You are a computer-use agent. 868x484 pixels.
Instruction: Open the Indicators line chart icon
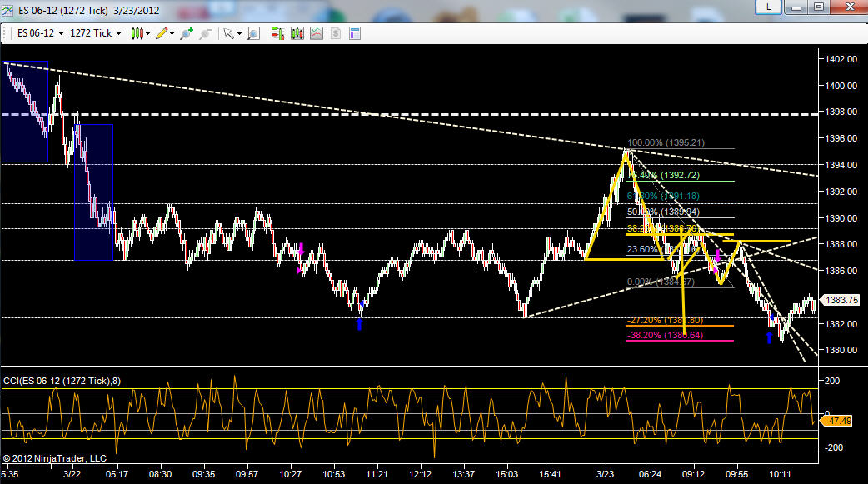[316, 34]
